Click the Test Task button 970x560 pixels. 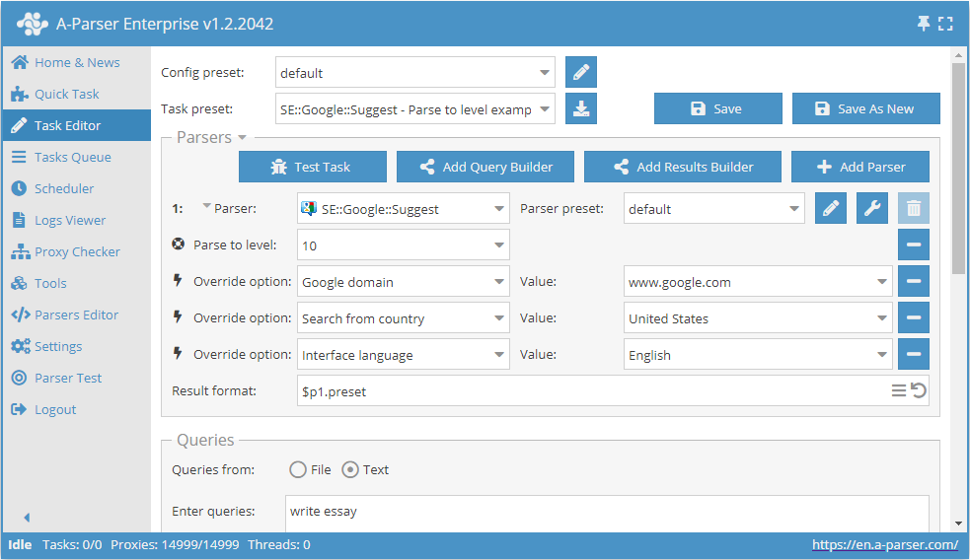click(312, 167)
